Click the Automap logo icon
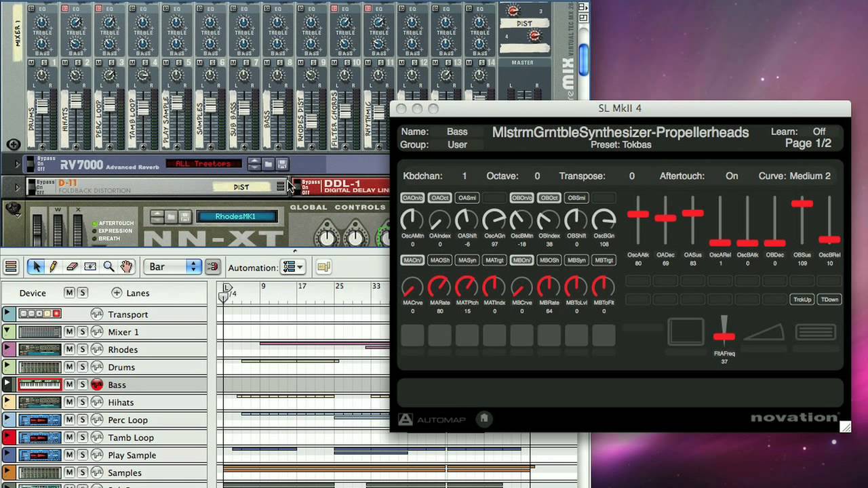This screenshot has width=868, height=488. tap(405, 420)
